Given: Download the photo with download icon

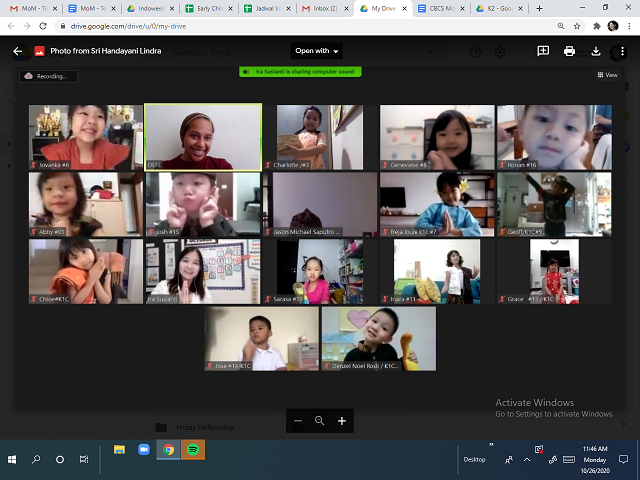Looking at the screenshot, I should [x=596, y=51].
